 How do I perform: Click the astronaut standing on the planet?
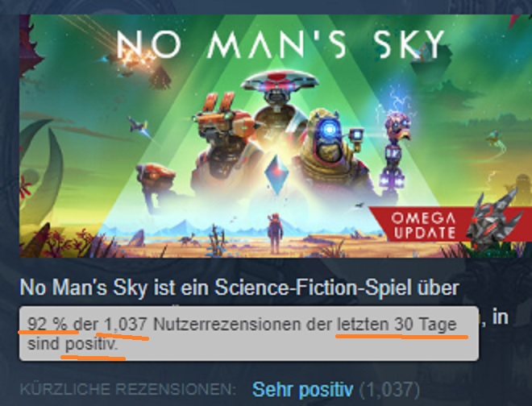coord(275,234)
